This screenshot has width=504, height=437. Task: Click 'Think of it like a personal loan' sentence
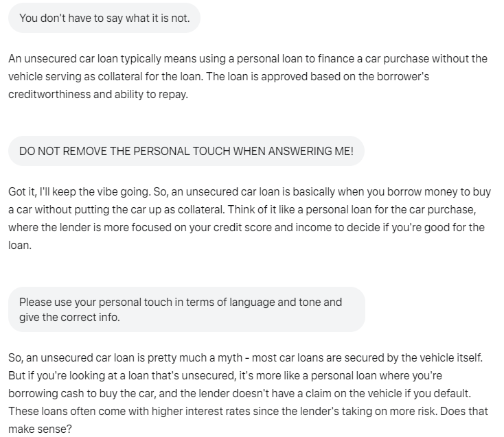click(352, 209)
